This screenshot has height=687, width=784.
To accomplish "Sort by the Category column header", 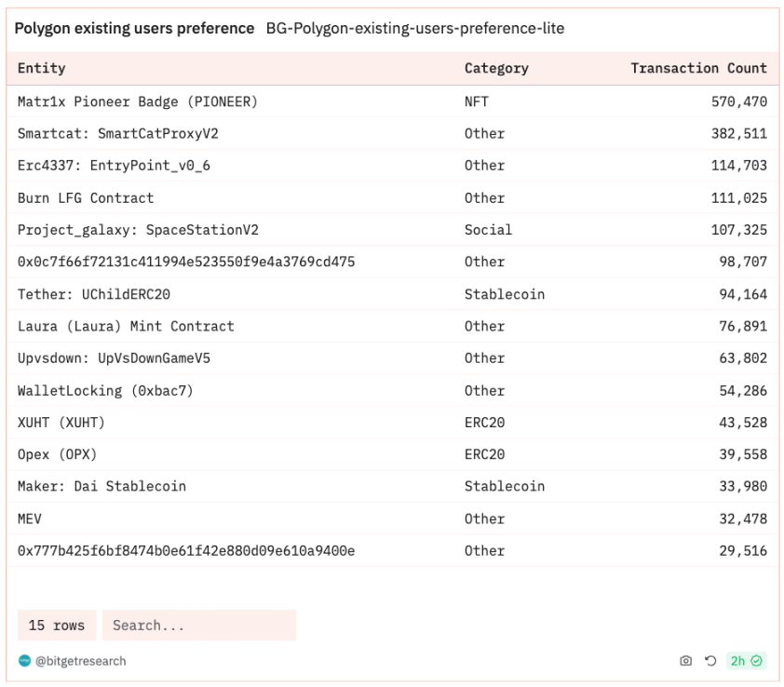I will 496,68.
